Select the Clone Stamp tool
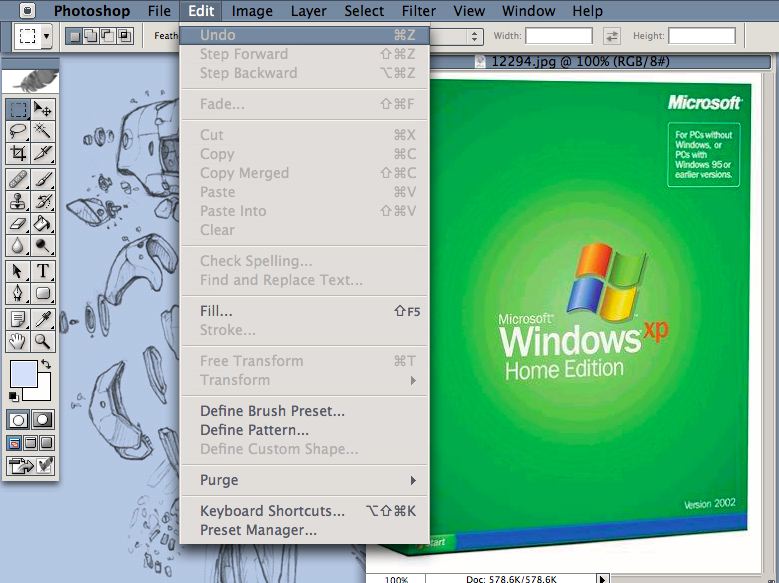Screen dimensions: 779x583 [x=18, y=202]
